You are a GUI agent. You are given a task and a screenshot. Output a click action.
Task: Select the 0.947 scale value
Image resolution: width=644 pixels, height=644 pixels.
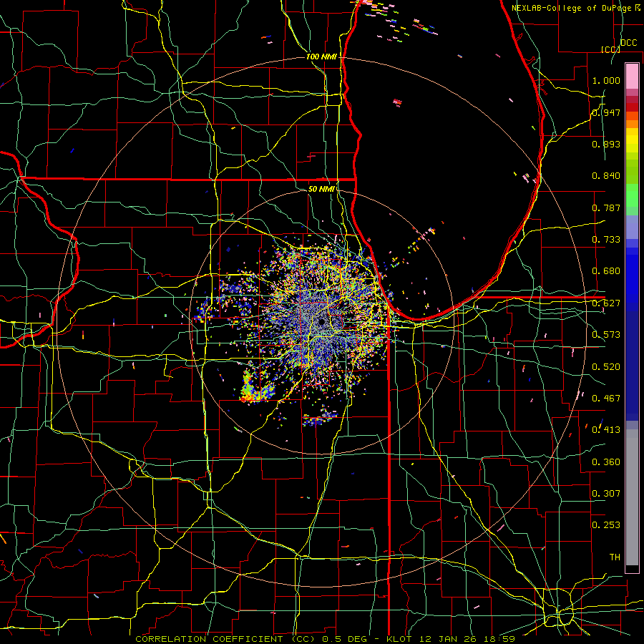[606, 112]
